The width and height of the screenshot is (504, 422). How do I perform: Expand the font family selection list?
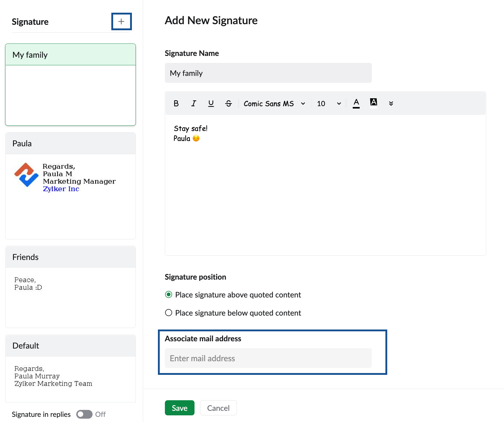pyautogui.click(x=303, y=103)
